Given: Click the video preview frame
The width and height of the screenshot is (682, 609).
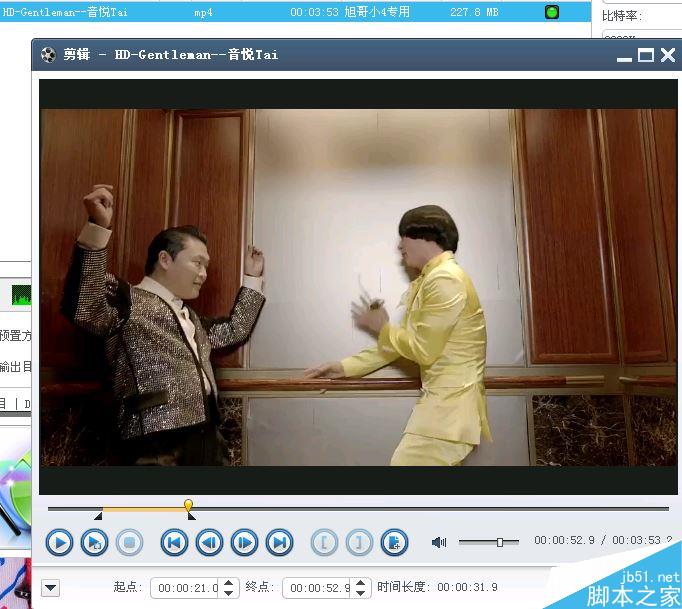Looking at the screenshot, I should pyautogui.click(x=358, y=287).
